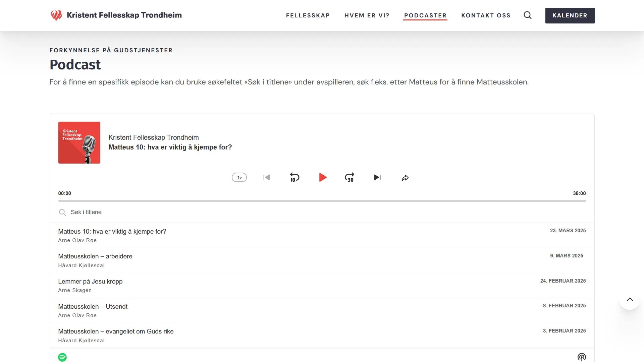Click the speaker name Arne Skagen
The height and width of the screenshot is (362, 644).
[75, 290]
